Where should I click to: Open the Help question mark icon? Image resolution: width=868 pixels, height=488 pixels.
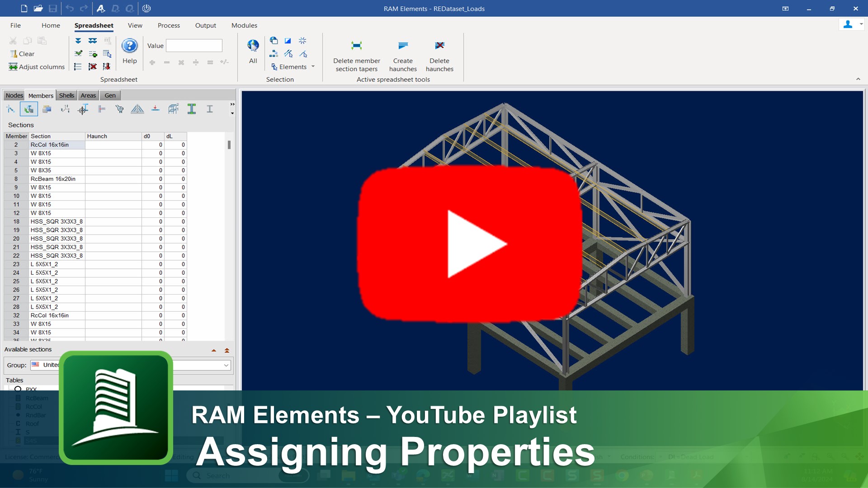click(x=129, y=46)
